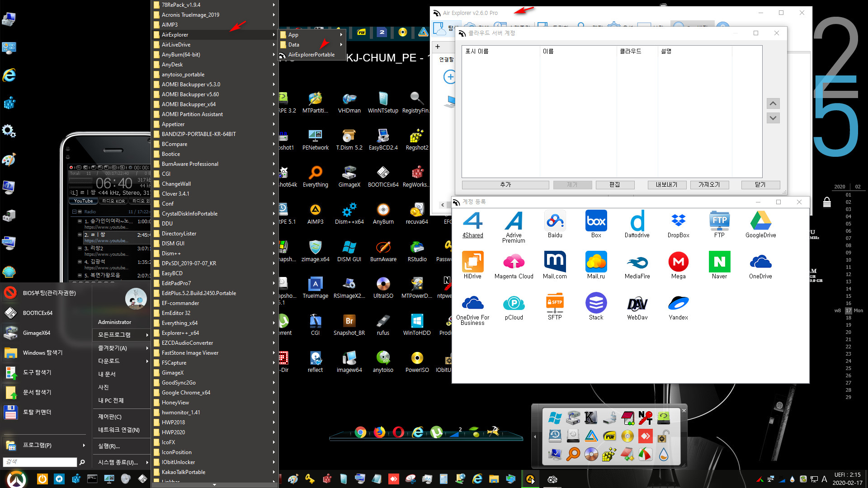This screenshot has height=488, width=868.
Task: Open the AirLiveDrive program folder
Action: 214,45
